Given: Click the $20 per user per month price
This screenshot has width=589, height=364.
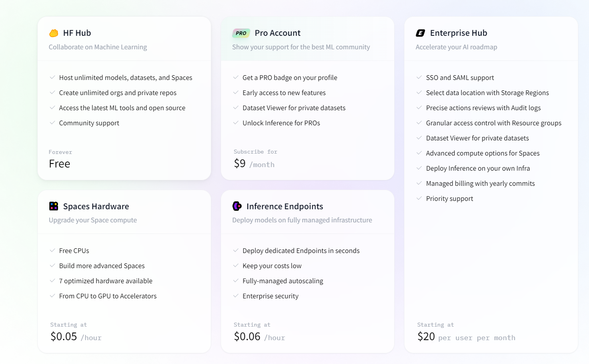Looking at the screenshot, I should click(x=466, y=337).
